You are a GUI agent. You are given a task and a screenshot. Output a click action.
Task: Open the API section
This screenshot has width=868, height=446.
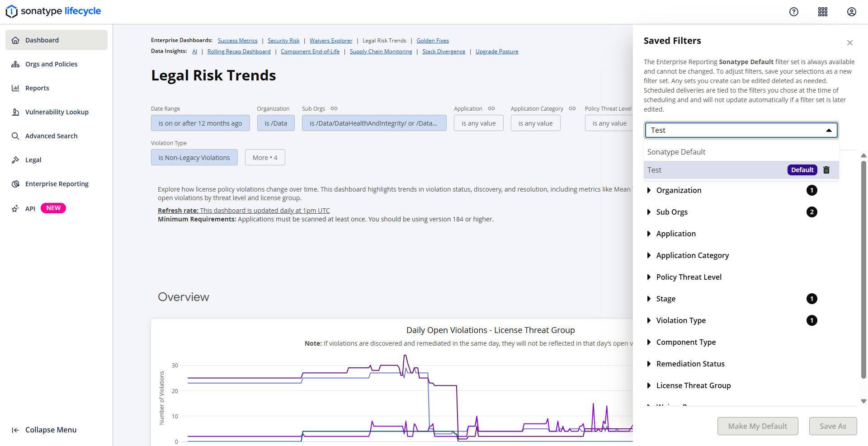(57, 208)
